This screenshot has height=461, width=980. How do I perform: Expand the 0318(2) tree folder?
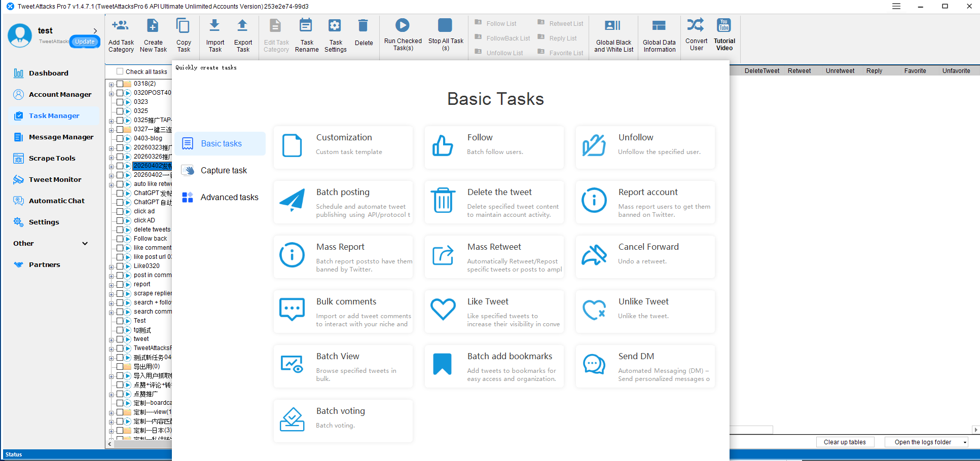point(111,84)
